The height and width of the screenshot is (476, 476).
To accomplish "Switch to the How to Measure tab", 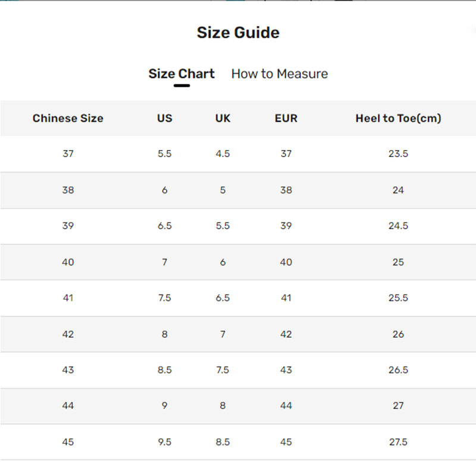I will [x=279, y=74].
